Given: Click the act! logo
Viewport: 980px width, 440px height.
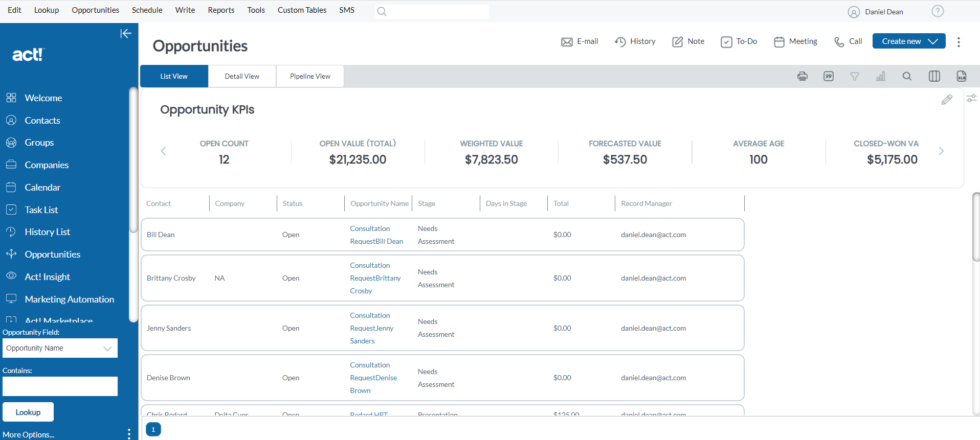Looking at the screenshot, I should pos(29,55).
